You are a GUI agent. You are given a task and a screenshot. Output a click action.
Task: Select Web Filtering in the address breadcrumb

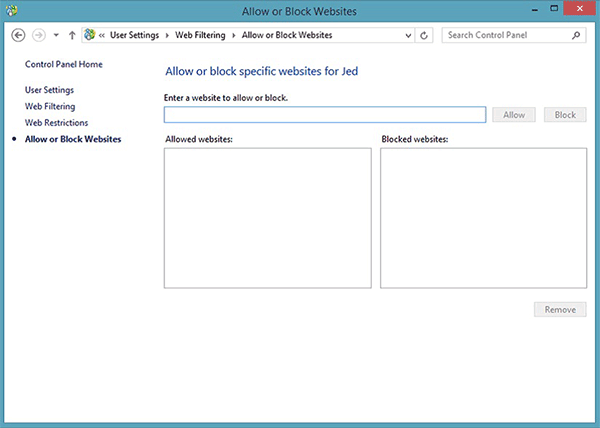click(201, 35)
